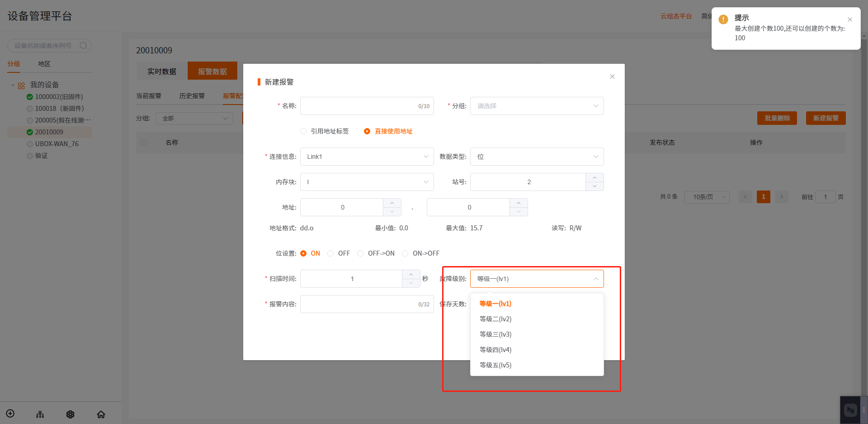Open the 10条/页 page size dropdown
This screenshot has height=424, width=868.
(x=707, y=197)
